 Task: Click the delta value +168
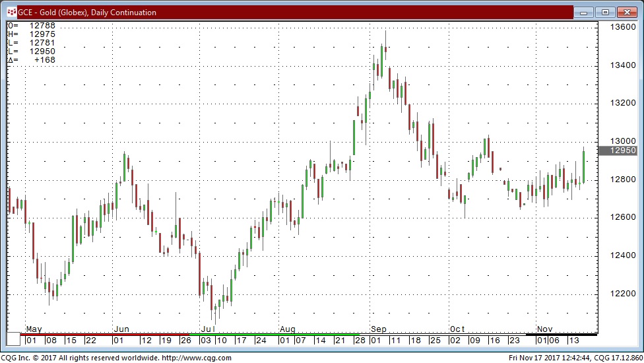[45, 60]
